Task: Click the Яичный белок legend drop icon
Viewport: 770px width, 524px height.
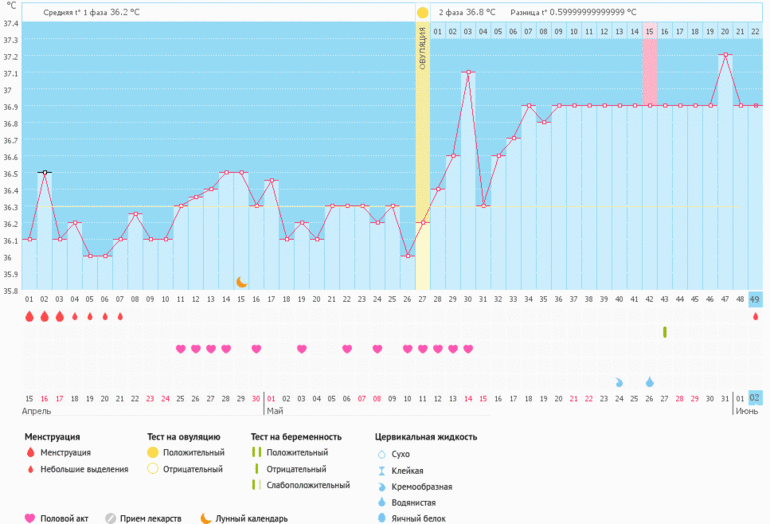Action: click(381, 518)
